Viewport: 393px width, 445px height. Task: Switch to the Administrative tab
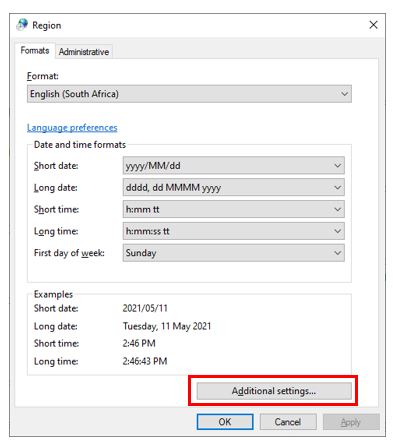[x=84, y=52]
